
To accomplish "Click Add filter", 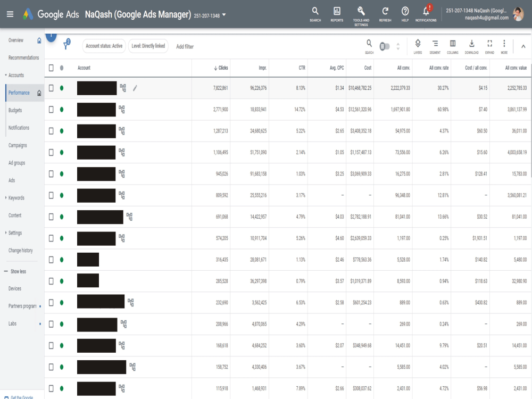I will (185, 46).
